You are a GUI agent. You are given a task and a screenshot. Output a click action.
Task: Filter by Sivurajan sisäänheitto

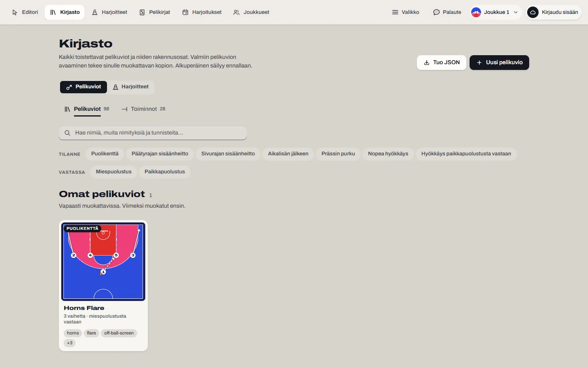pos(228,154)
